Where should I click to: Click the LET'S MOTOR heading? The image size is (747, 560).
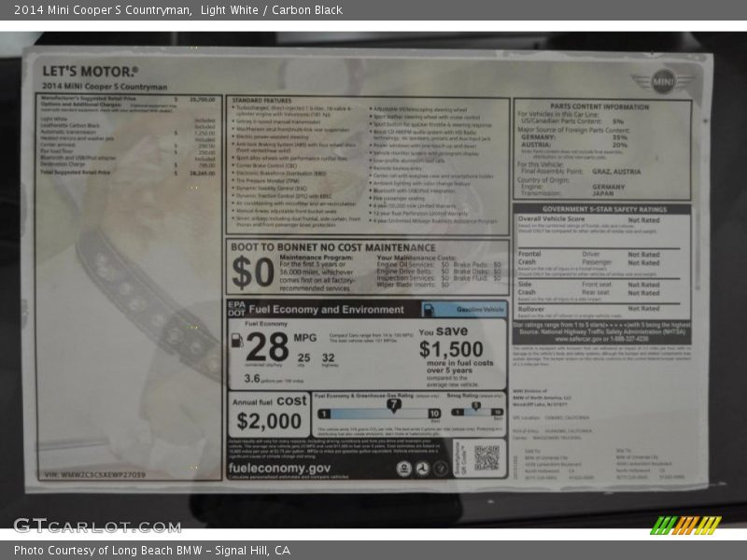coord(90,71)
